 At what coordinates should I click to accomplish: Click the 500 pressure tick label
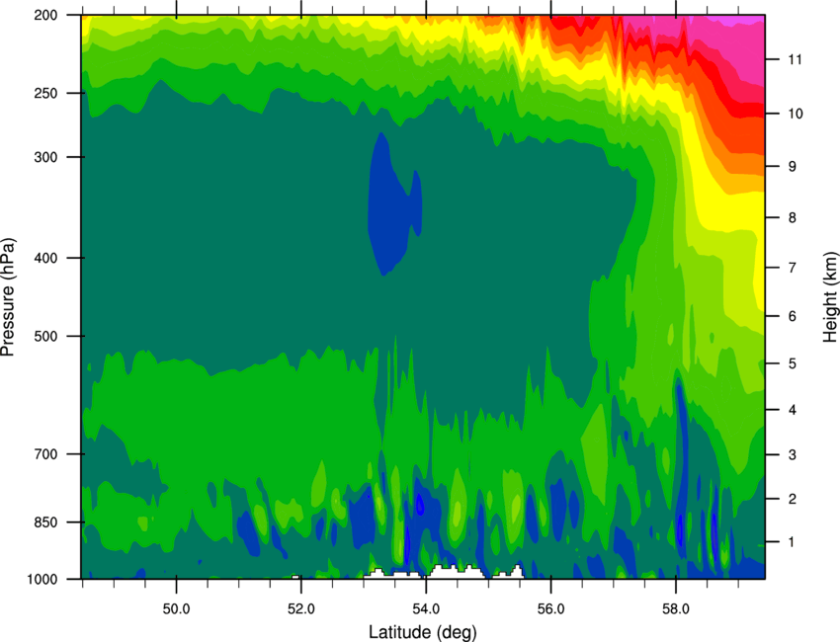click(46, 336)
